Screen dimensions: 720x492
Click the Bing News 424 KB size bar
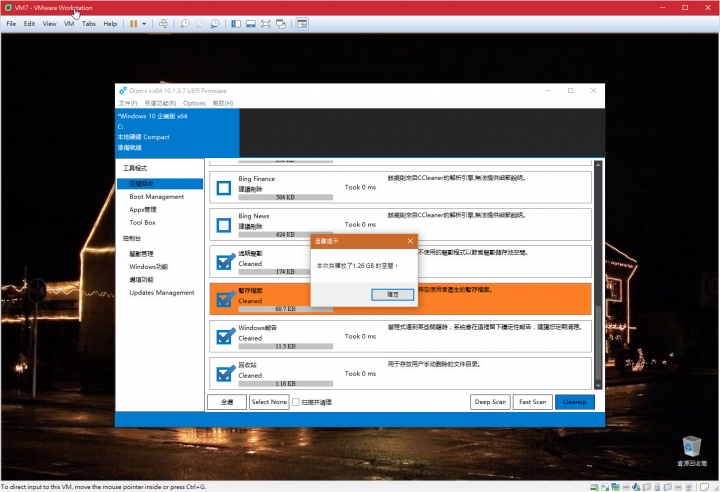pos(286,234)
